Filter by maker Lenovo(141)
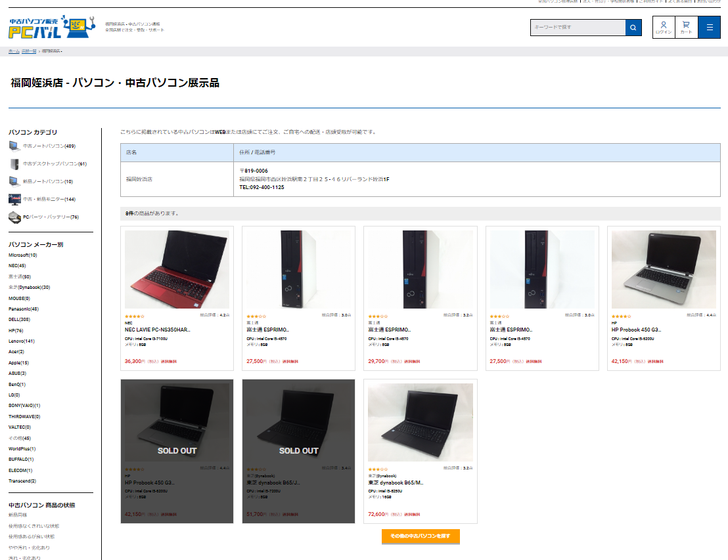Image resolution: width=728 pixels, height=560 pixels. [x=22, y=341]
